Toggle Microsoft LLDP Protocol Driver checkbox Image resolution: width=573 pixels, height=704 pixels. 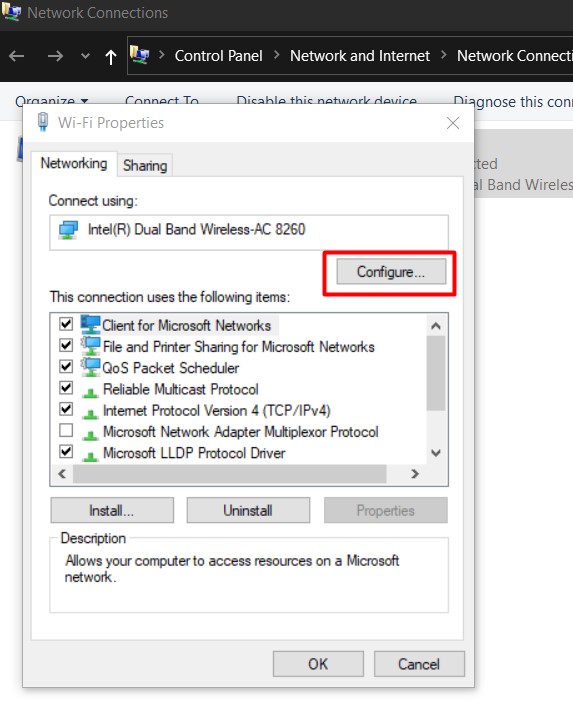66,451
